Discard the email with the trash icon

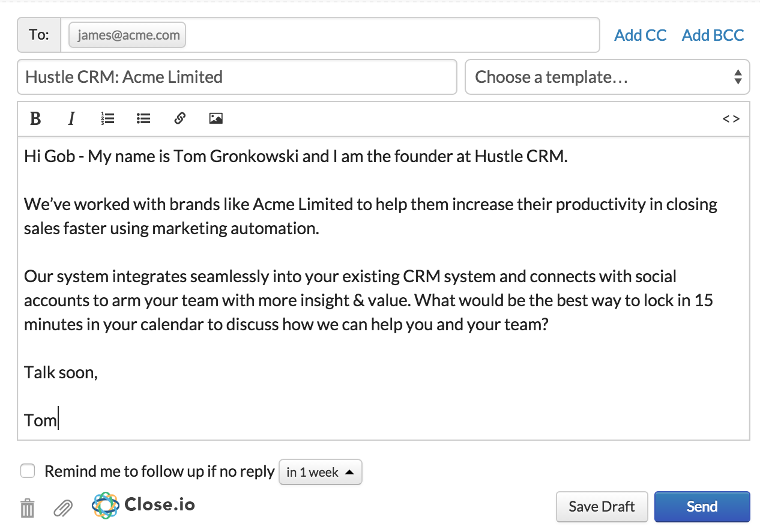pos(28,508)
